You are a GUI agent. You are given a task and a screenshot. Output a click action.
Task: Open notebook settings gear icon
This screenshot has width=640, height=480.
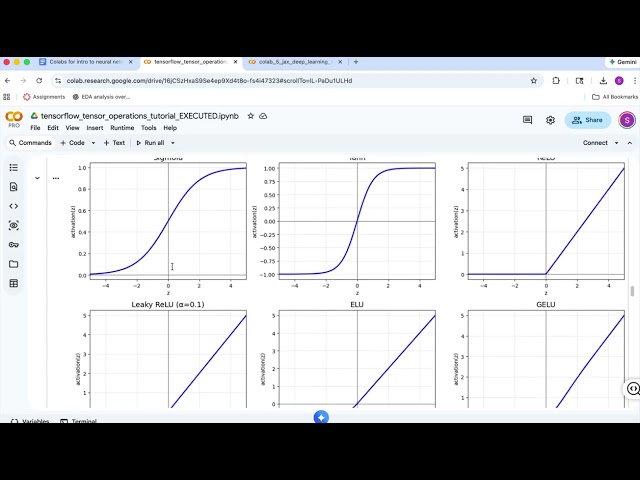[550, 120]
